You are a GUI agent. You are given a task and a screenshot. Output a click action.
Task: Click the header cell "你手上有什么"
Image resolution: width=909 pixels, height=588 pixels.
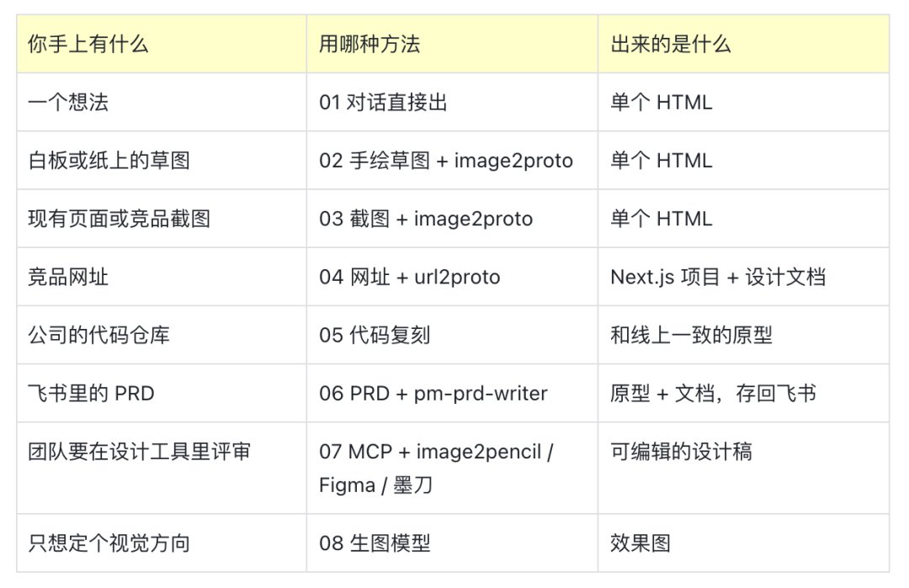pyautogui.click(x=162, y=44)
